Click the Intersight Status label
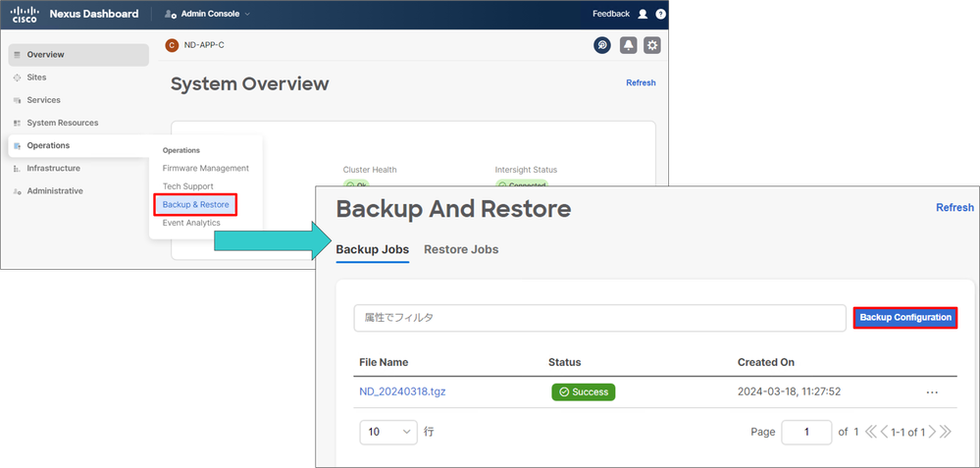Viewport: 980px width, 468px height. (526, 170)
